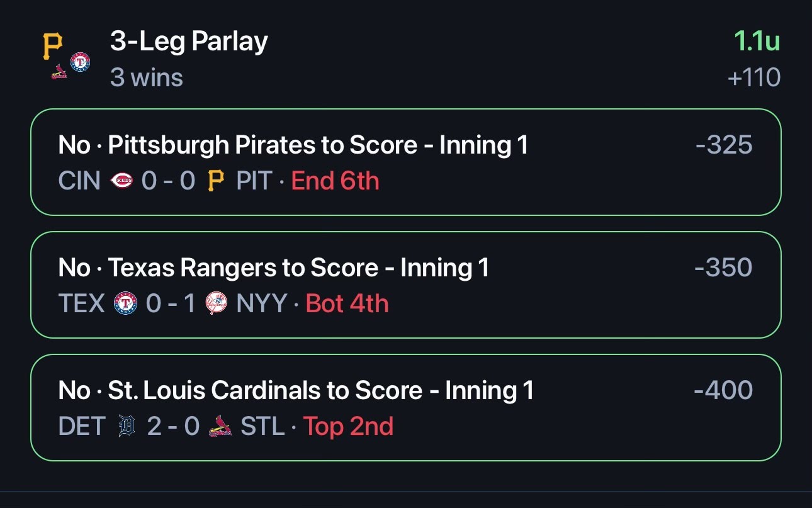
Task: Tap the Cincinnati Reds logo beside CIN
Action: click(x=121, y=181)
